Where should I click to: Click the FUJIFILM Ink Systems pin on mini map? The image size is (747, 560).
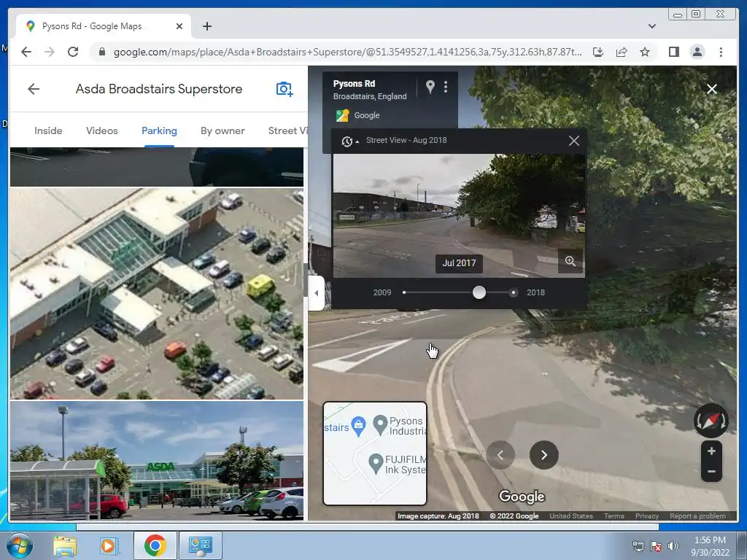pyautogui.click(x=376, y=463)
